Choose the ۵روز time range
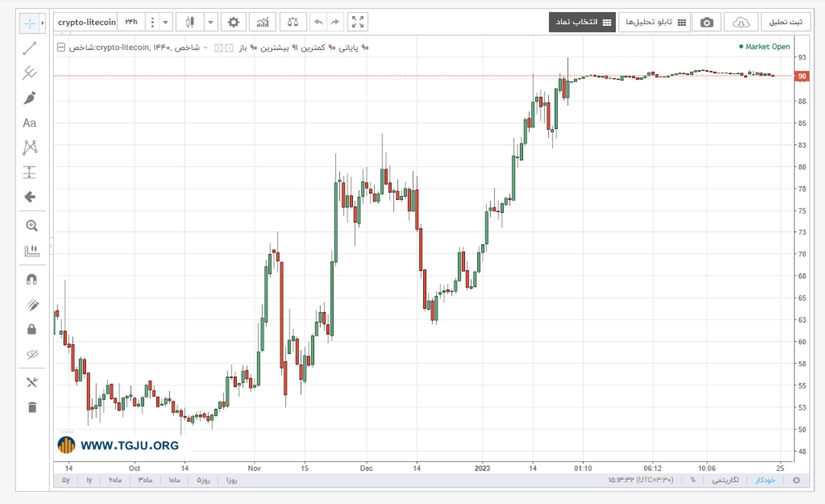 point(203,480)
